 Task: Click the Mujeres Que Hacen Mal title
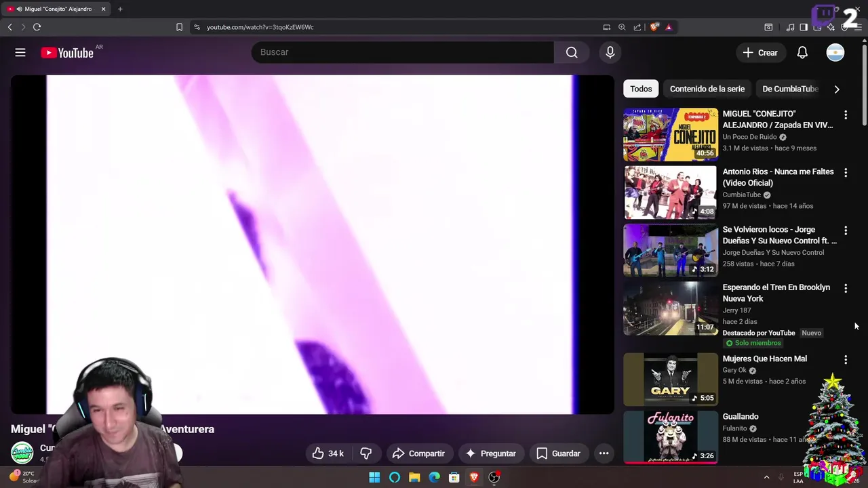[x=765, y=359]
